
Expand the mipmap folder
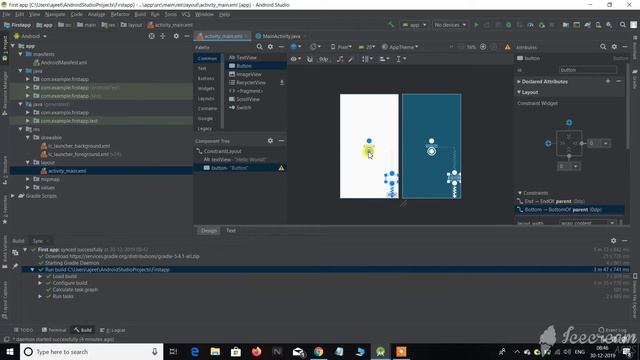tap(27, 179)
